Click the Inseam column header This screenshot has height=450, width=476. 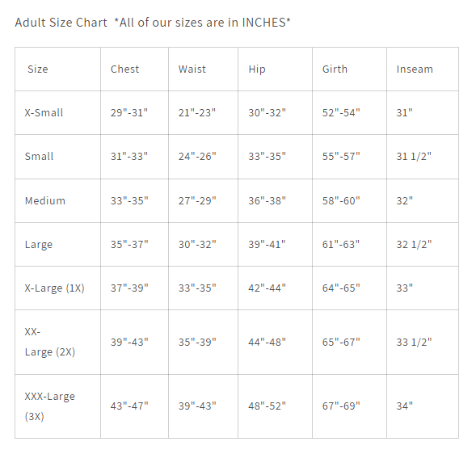point(415,69)
